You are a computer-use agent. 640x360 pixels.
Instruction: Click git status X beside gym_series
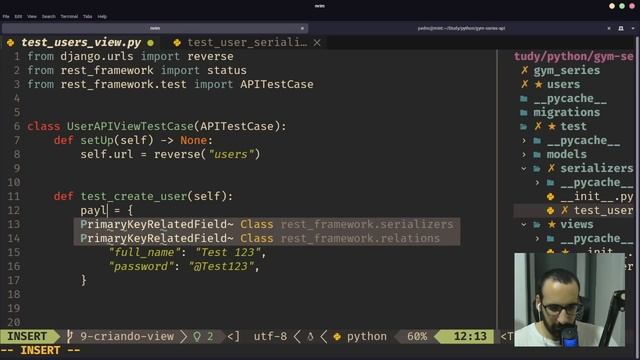[524, 70]
